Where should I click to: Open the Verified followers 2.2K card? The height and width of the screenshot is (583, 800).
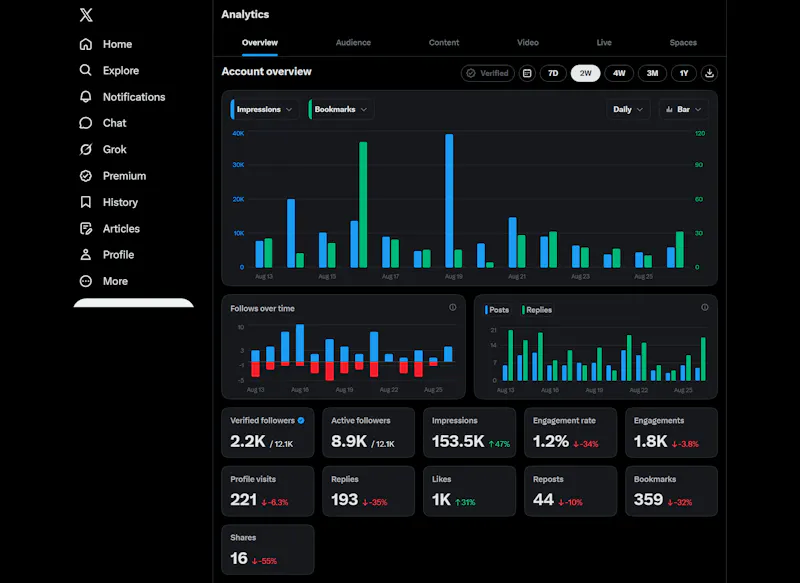(x=268, y=433)
